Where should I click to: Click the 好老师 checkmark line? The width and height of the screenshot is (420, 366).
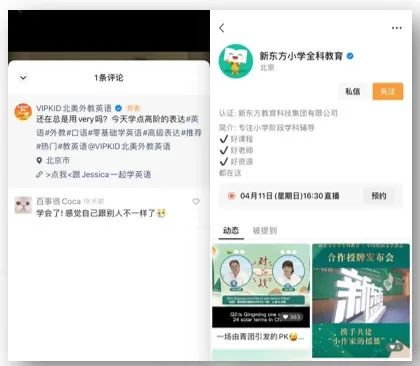tap(236, 150)
